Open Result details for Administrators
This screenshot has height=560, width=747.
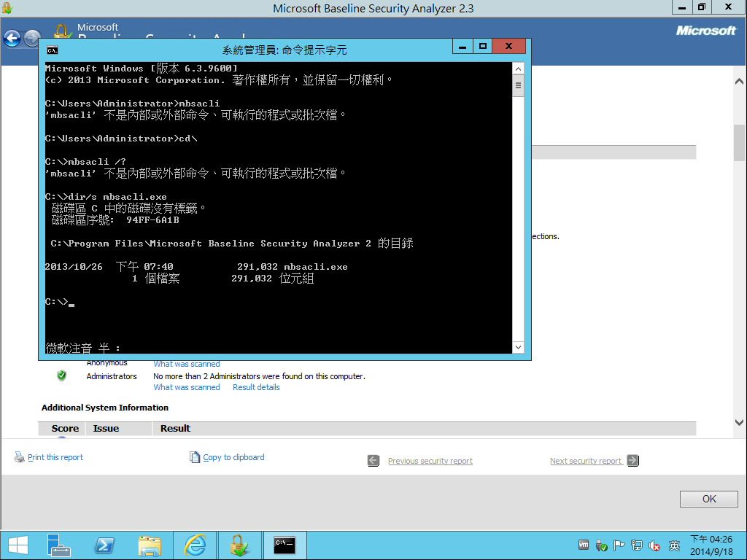[256, 387]
